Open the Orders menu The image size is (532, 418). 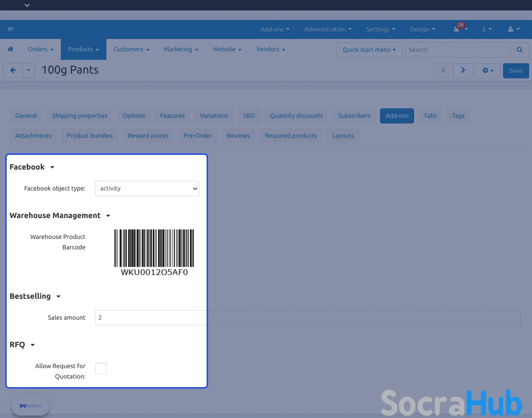[x=41, y=49]
